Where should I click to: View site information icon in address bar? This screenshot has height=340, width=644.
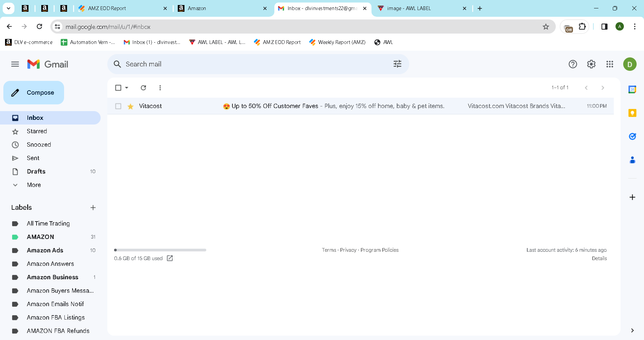click(x=58, y=27)
